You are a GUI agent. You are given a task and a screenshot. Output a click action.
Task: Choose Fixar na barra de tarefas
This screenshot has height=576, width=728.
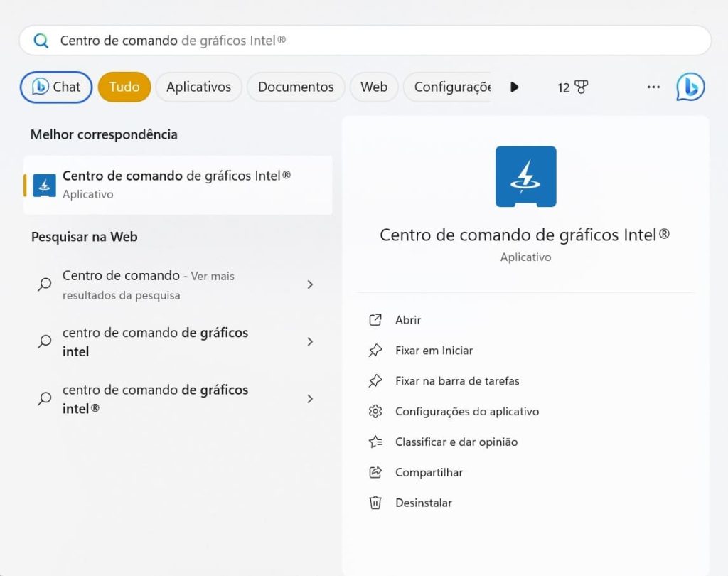(457, 381)
